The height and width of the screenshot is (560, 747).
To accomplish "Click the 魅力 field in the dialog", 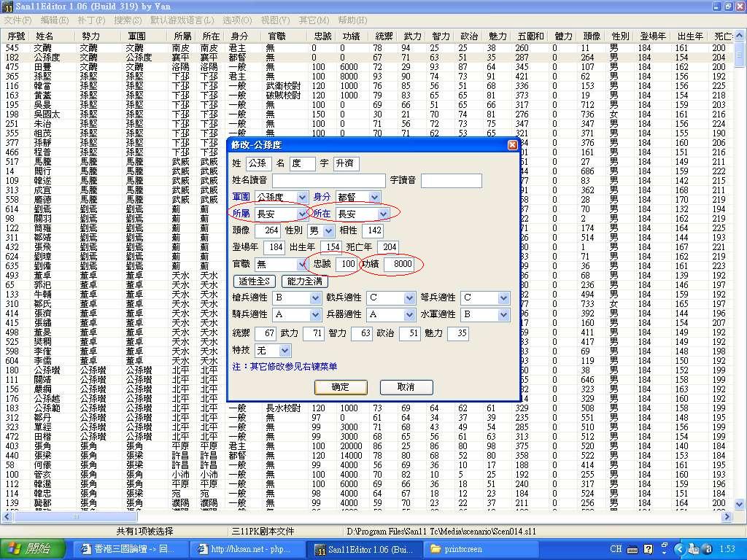I will click(x=458, y=333).
